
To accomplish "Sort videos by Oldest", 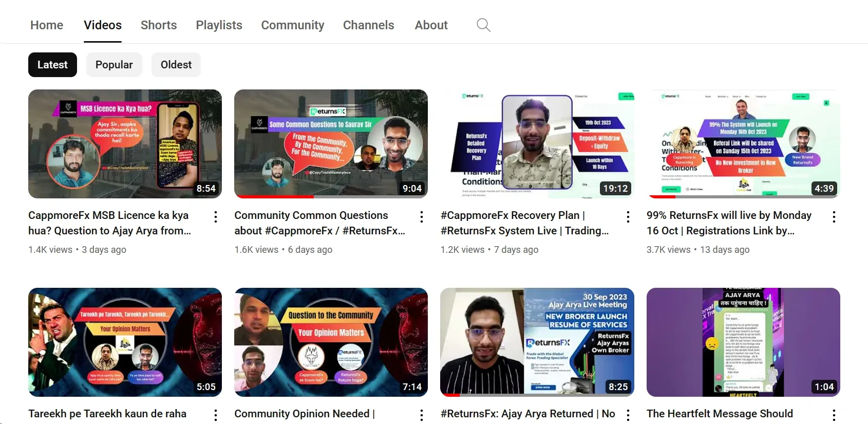I will coord(176,65).
